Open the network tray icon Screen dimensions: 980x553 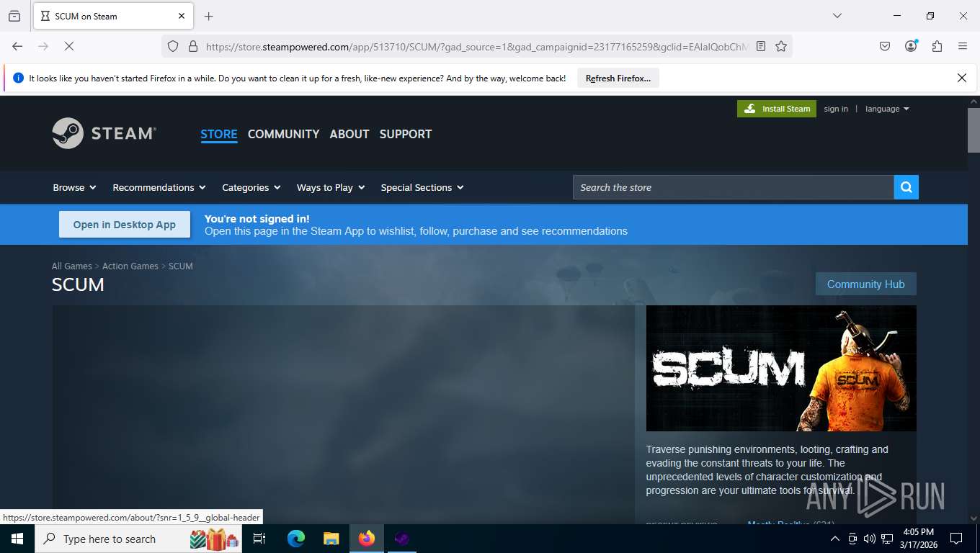pos(887,539)
